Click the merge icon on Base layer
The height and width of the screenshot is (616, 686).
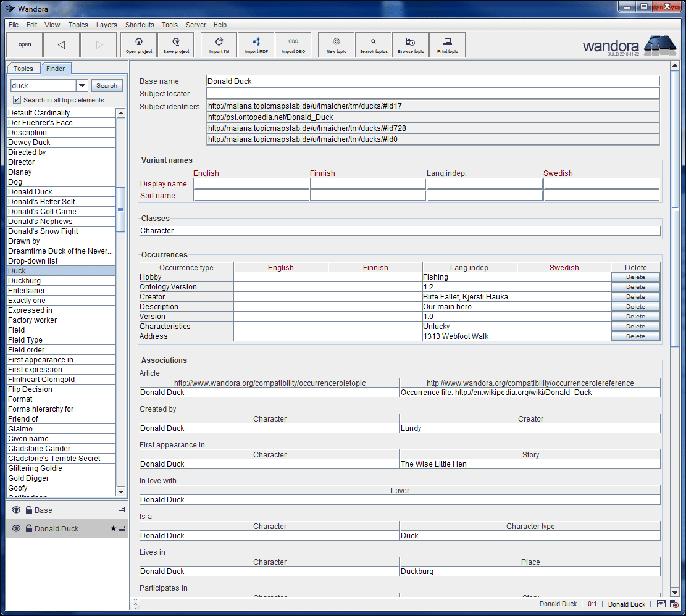pos(122,510)
